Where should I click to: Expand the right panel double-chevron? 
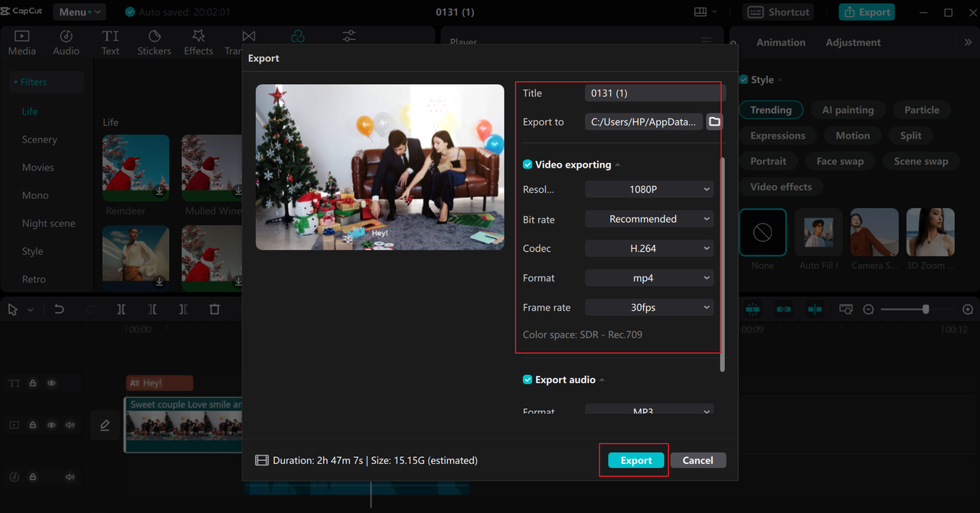click(969, 42)
